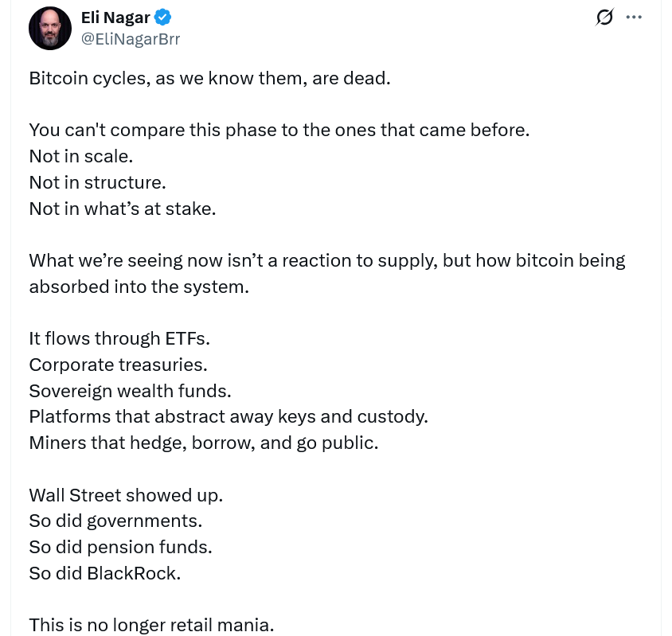Viewport: 672px width, 636px height.
Task: Open the profile via the Eli Nagar name
Action: pos(114,17)
